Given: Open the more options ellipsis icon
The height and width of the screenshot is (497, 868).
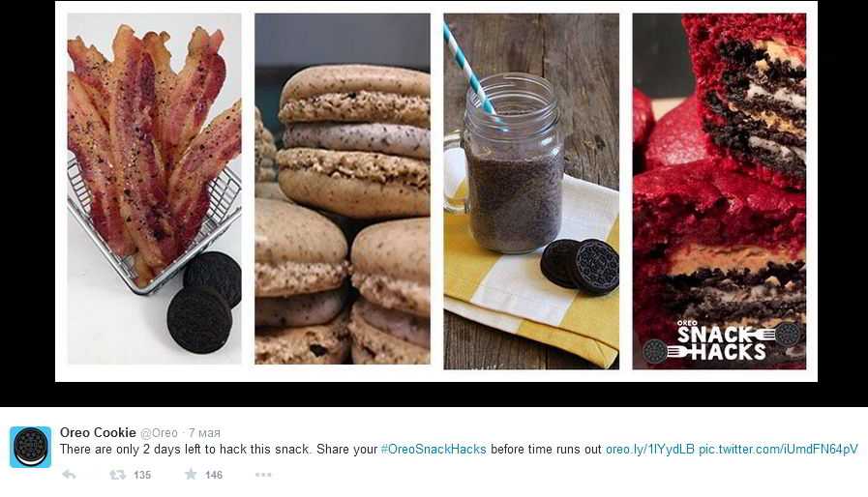Looking at the screenshot, I should (x=263, y=475).
